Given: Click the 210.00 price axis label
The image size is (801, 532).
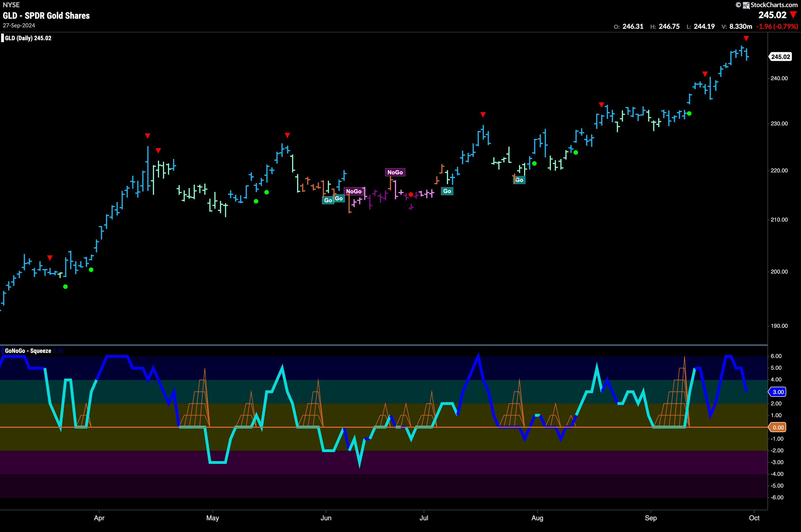Looking at the screenshot, I should (x=779, y=220).
